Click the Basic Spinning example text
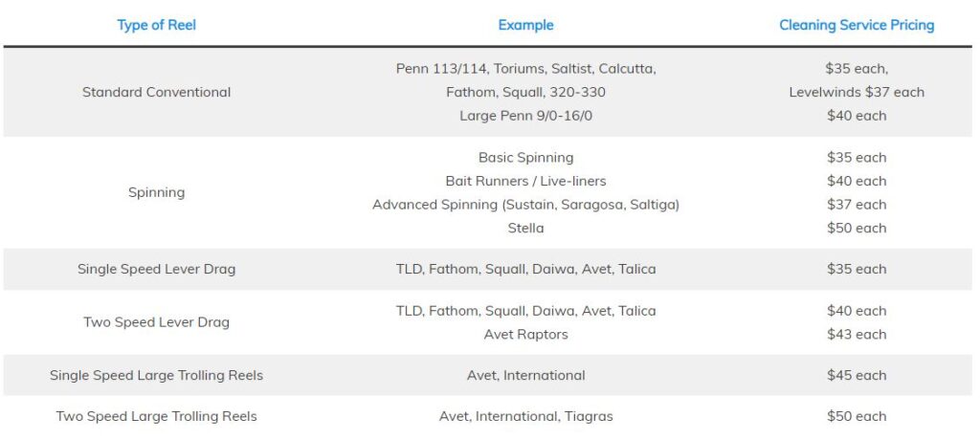 pyautogui.click(x=525, y=158)
